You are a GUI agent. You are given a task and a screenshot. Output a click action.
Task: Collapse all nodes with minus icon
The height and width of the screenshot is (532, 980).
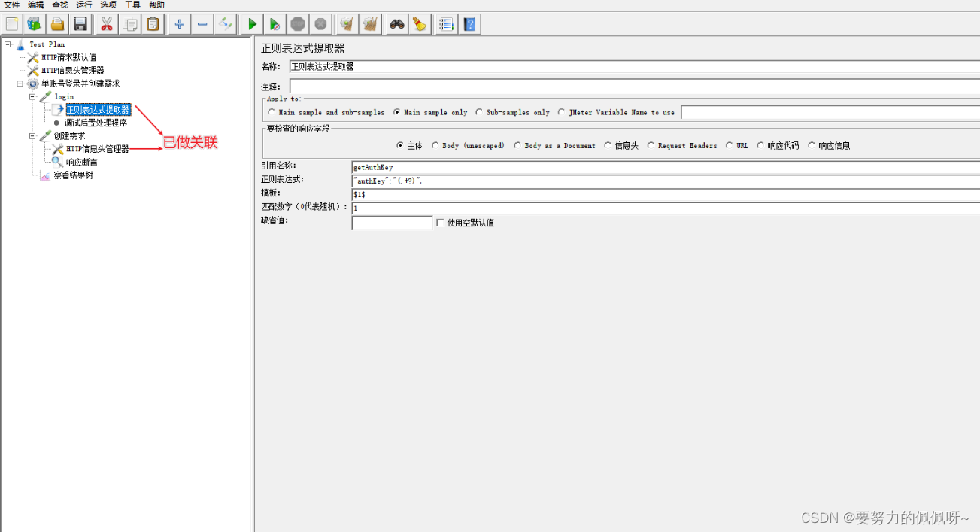(x=202, y=24)
